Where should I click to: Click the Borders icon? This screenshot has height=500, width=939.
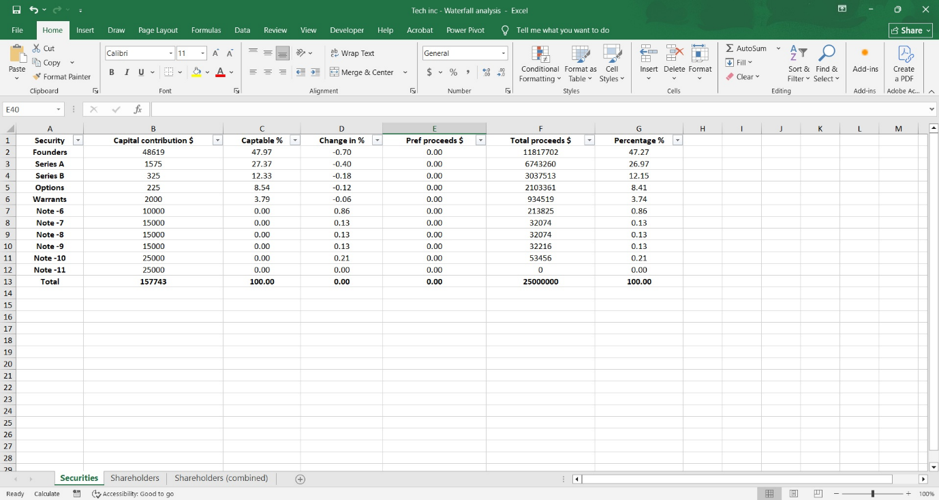click(x=169, y=72)
